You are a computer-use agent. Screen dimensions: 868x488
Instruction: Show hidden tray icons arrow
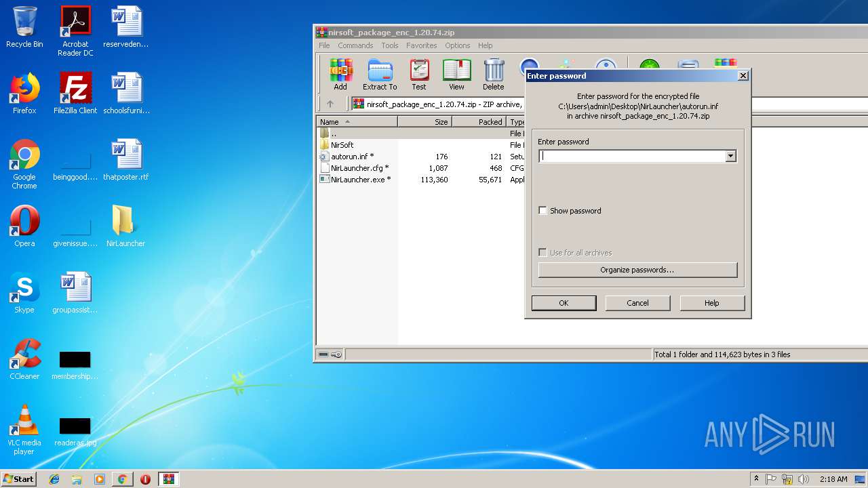[x=756, y=479]
